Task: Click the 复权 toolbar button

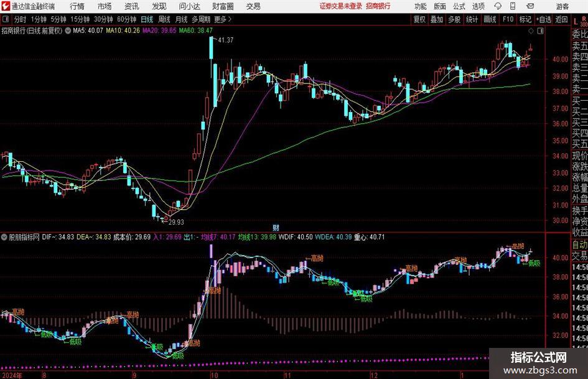Action: (419, 19)
